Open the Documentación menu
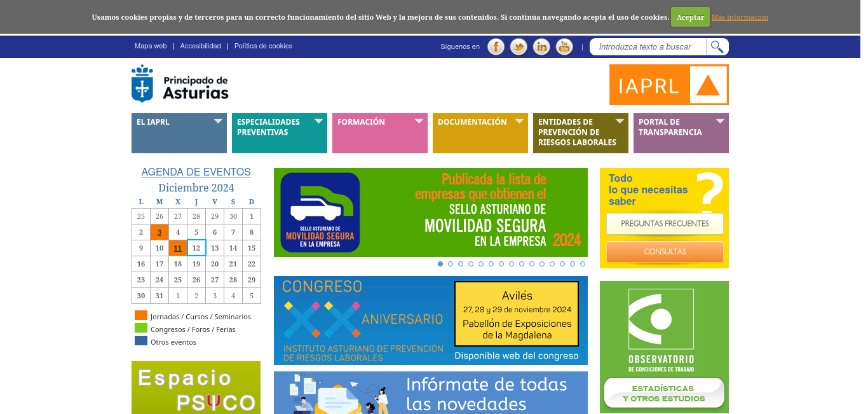Screen dimensions: 868x414 (x=480, y=133)
